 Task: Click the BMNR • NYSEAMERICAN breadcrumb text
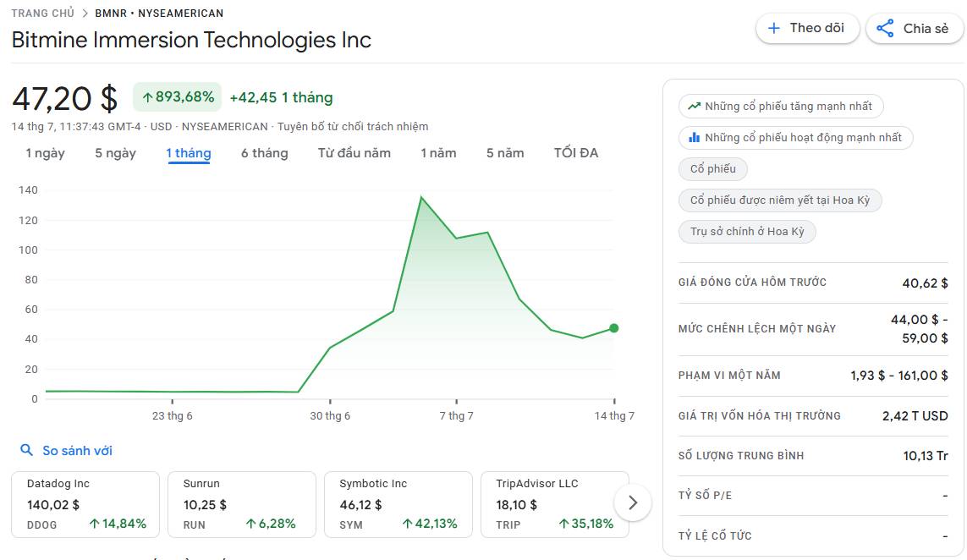tap(159, 13)
